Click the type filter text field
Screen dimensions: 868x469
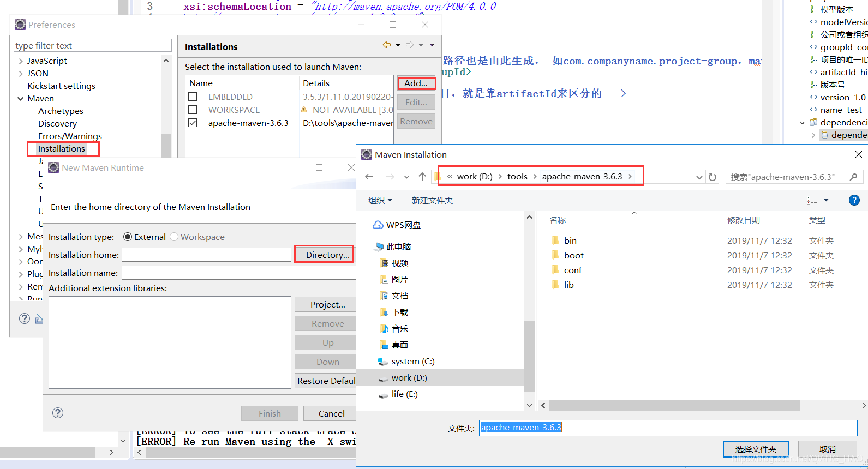93,45
